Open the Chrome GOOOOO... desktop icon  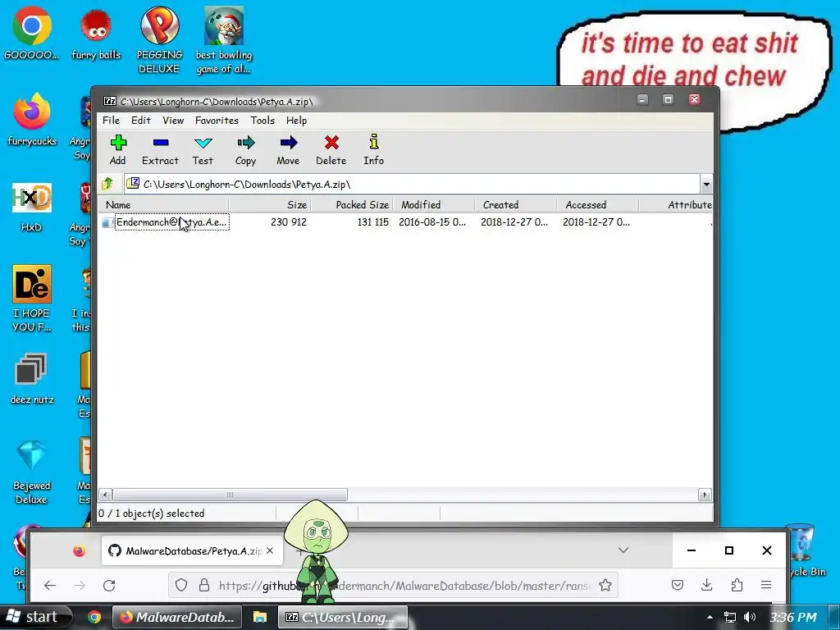(x=32, y=33)
